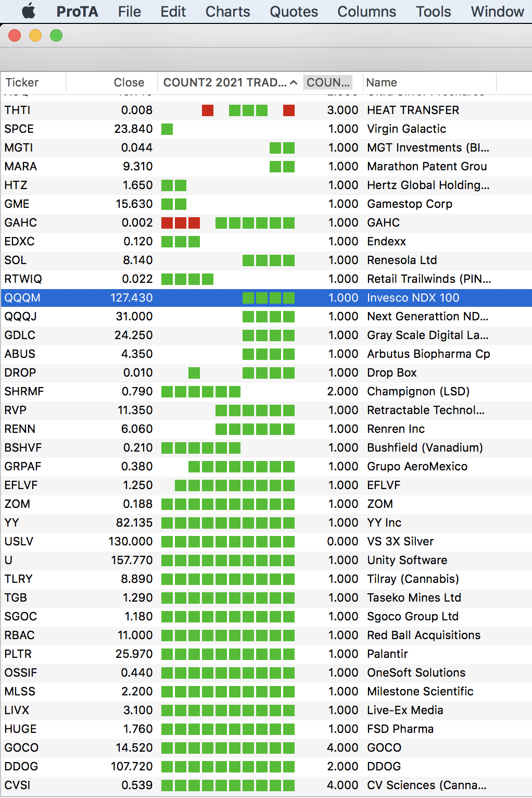Click the 107.720 close value for DDOG
This screenshot has width=532, height=798.
tap(132, 767)
